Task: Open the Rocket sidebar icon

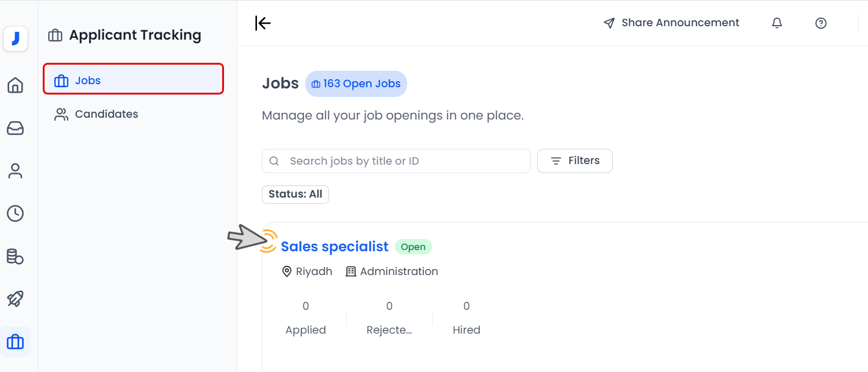Action: pos(15,299)
